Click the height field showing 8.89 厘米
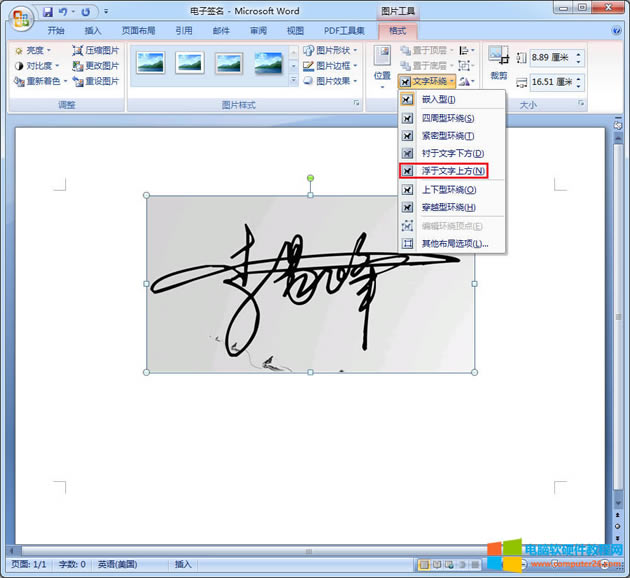Image resolution: width=630 pixels, height=578 pixels. pyautogui.click(x=551, y=57)
